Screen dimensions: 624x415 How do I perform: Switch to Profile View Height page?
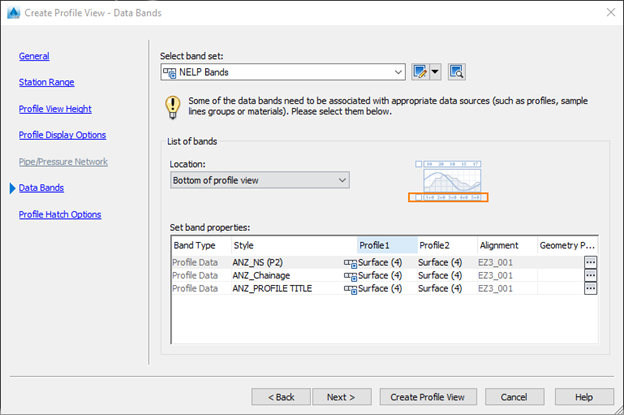click(x=55, y=109)
